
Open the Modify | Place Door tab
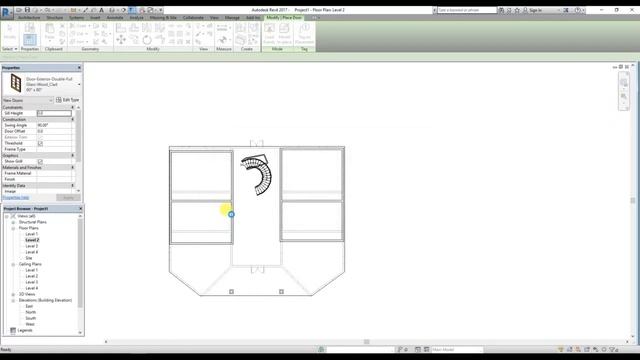(284, 18)
